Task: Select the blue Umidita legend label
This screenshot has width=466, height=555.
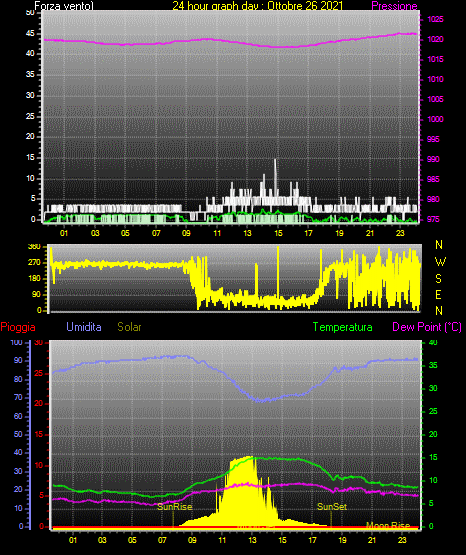Action: (x=84, y=327)
